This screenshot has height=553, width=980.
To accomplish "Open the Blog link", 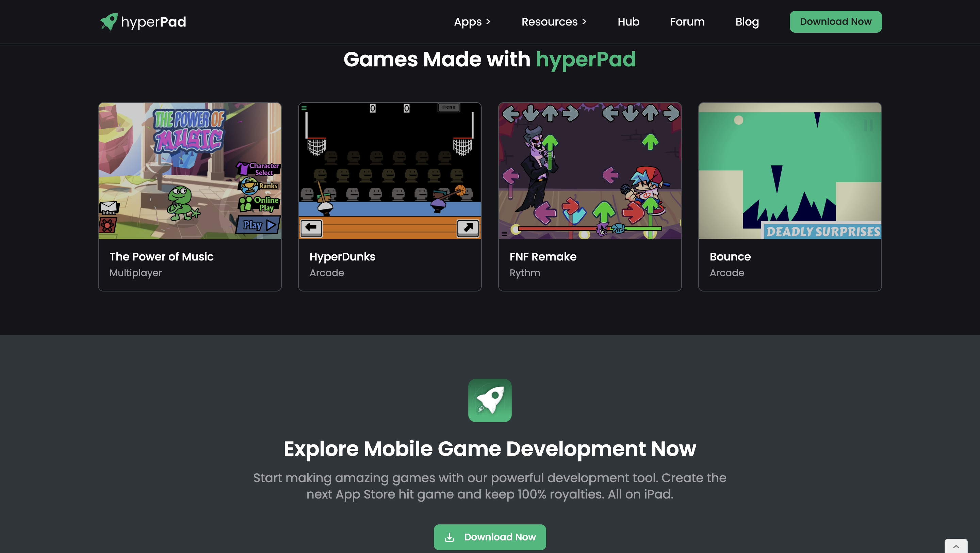I will (747, 22).
